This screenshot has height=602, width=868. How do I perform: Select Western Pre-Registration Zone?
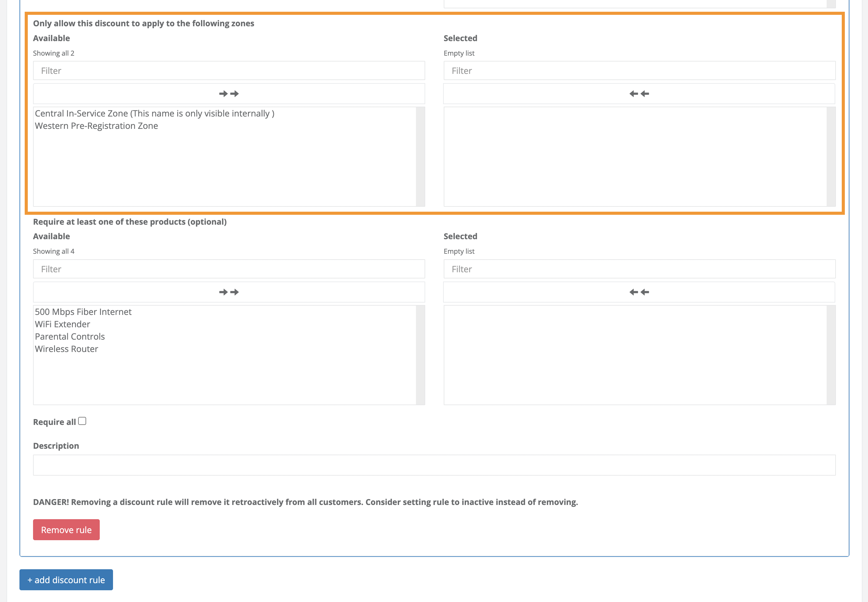pos(96,125)
